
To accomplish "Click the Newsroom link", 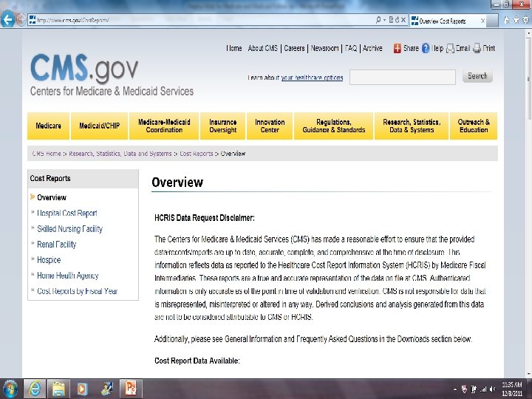I will point(324,48).
